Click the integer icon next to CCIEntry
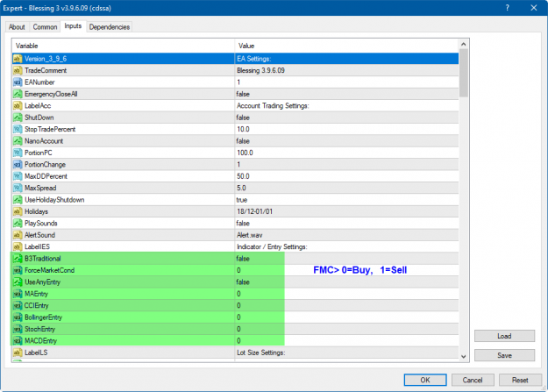The width and height of the screenshot is (548, 392). click(x=18, y=306)
